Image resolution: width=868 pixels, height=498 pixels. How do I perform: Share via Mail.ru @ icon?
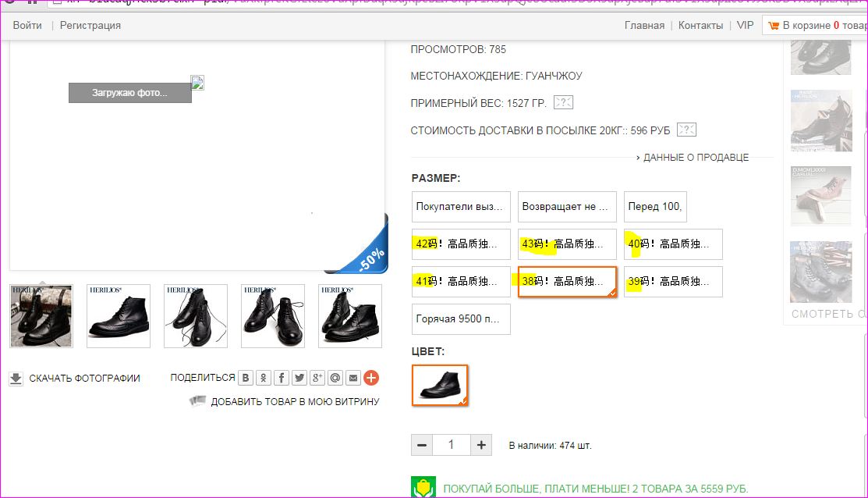pos(335,378)
